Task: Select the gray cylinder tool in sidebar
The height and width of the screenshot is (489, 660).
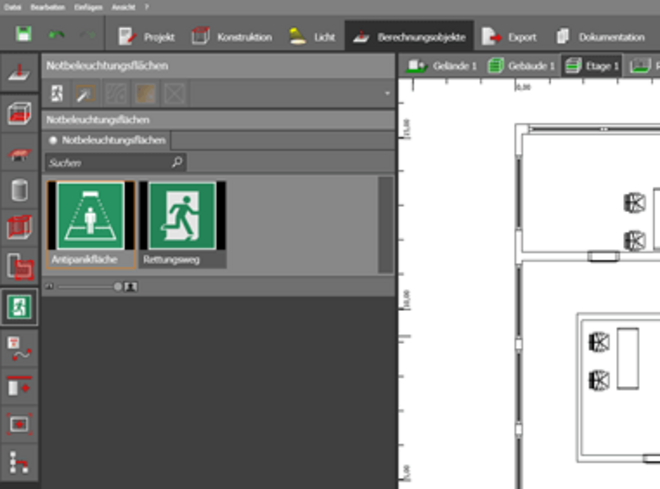Action: 19,190
